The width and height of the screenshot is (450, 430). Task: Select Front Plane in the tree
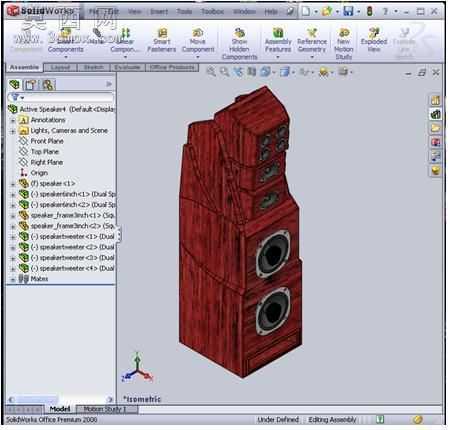click(47, 141)
